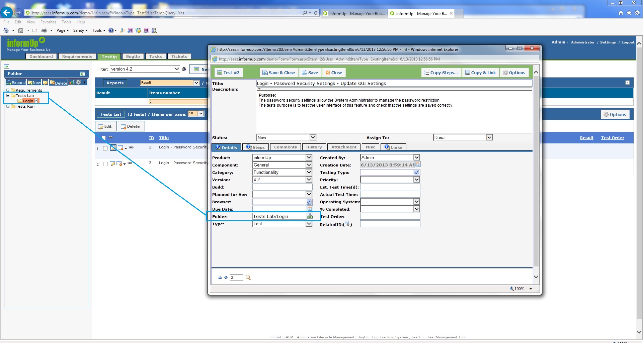The width and height of the screenshot is (644, 343).
Task: Click the previous item up arrow
Action: point(220,278)
